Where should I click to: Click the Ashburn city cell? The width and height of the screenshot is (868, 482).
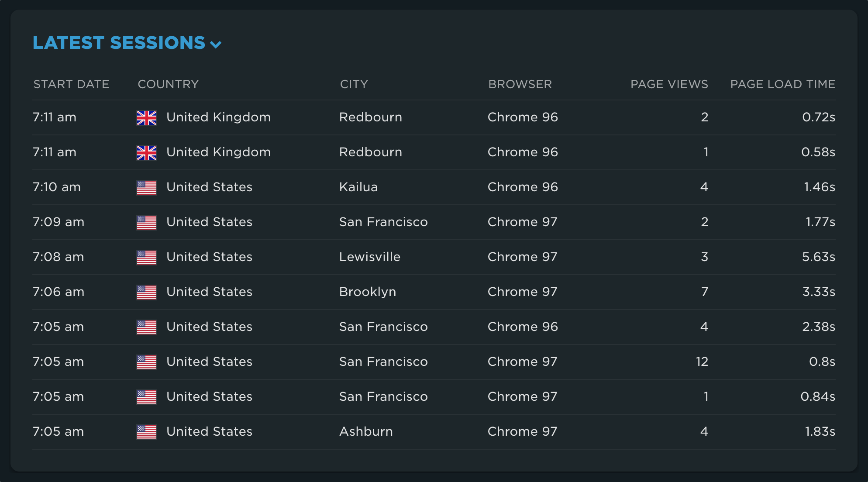pos(366,432)
